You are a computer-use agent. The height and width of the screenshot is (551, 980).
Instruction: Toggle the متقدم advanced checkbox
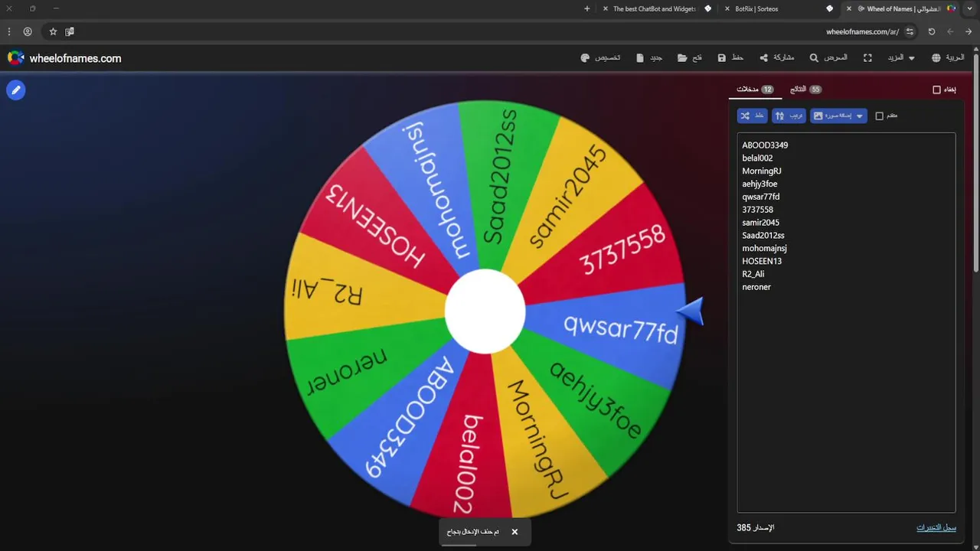pyautogui.click(x=880, y=116)
